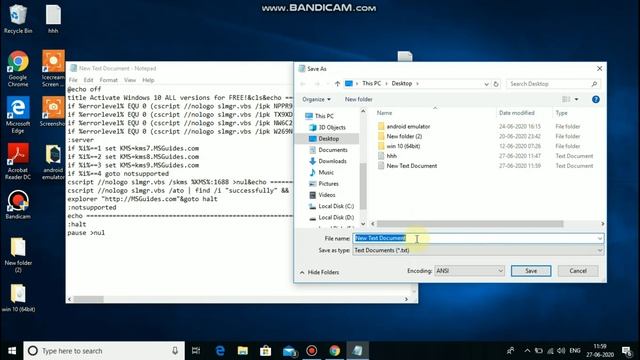Open win 10 (64bit) desktop folder
Viewport: 640px width, 360px height.
(x=18, y=298)
